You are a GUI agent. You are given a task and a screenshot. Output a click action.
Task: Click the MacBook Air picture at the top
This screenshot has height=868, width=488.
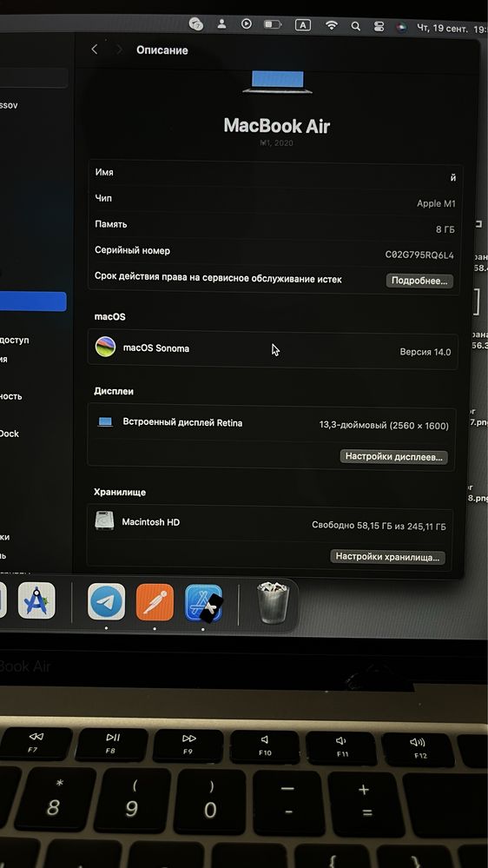click(x=277, y=82)
